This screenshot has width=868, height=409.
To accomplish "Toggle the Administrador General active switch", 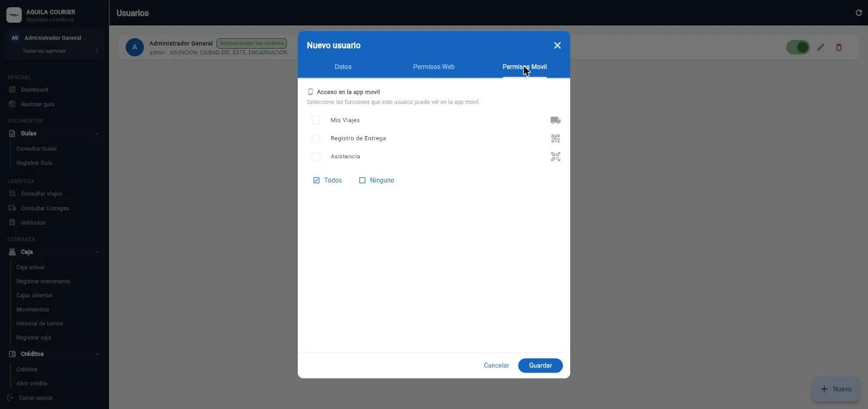I will point(798,48).
